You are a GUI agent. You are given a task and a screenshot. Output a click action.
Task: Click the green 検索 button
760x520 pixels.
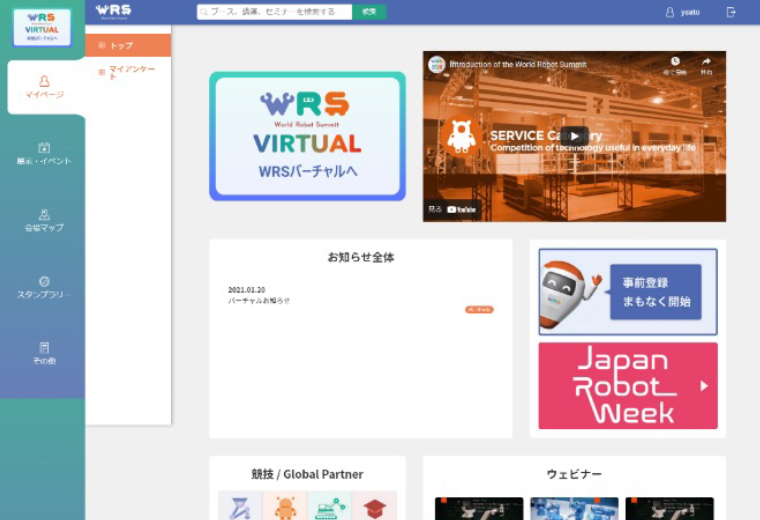(369, 12)
